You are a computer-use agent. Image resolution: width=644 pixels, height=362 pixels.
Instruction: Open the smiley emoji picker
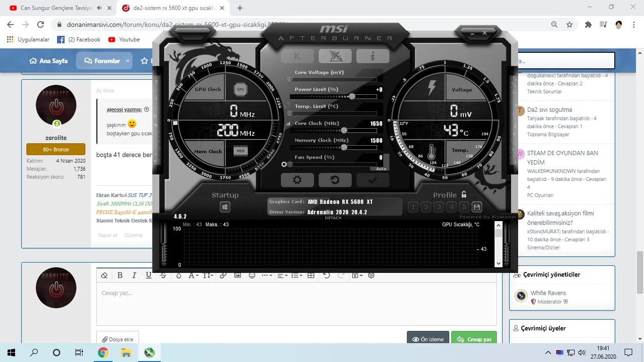(x=252, y=275)
